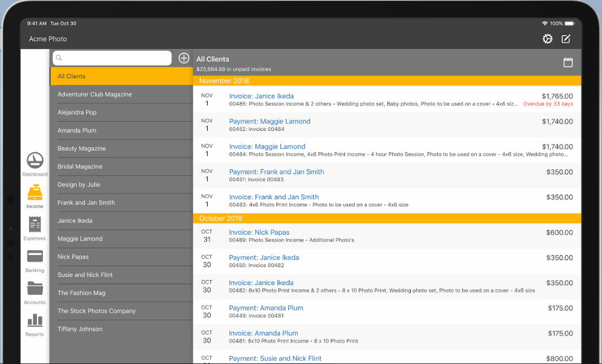
Task: Open the Banking card icon
Action: (34, 257)
